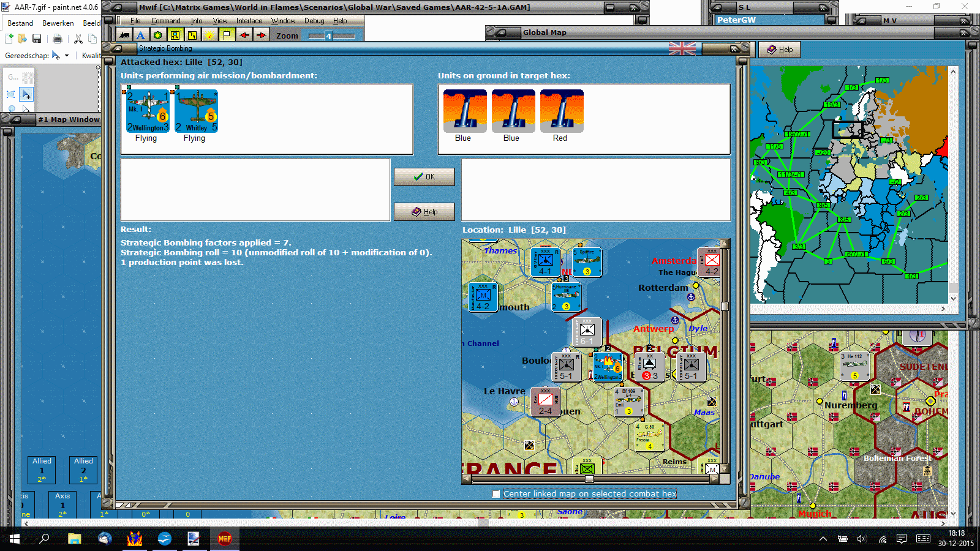Click the Wellington bomber on Lille hex
Screen dimensions: 980x551
click(608, 367)
